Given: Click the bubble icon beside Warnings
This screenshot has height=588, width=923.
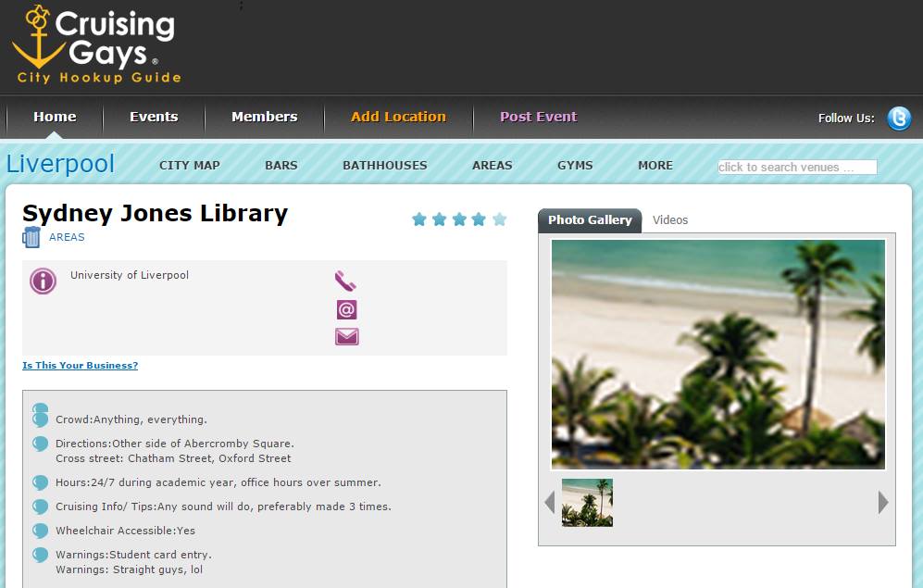Looking at the screenshot, I should 40,555.
